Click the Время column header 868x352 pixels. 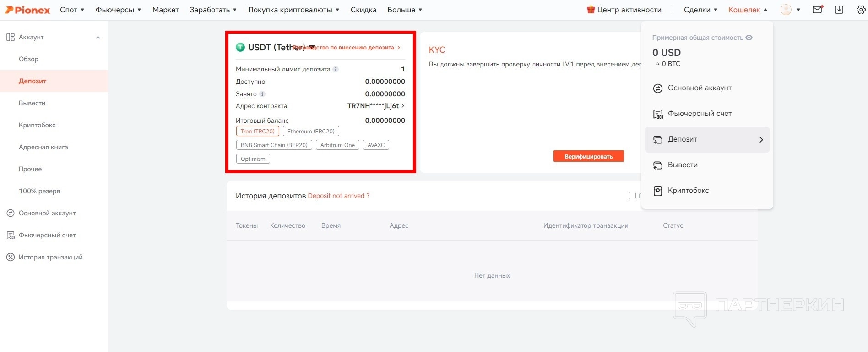click(331, 225)
